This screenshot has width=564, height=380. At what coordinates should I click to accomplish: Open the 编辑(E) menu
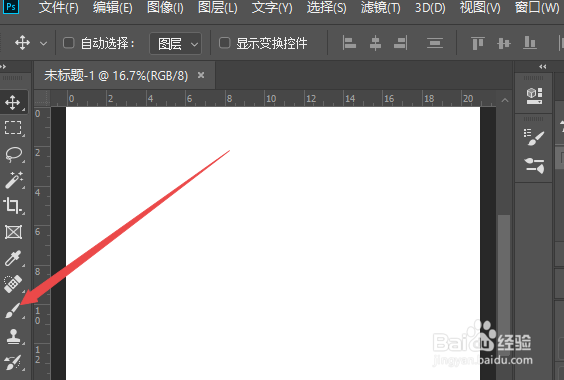coord(113,8)
